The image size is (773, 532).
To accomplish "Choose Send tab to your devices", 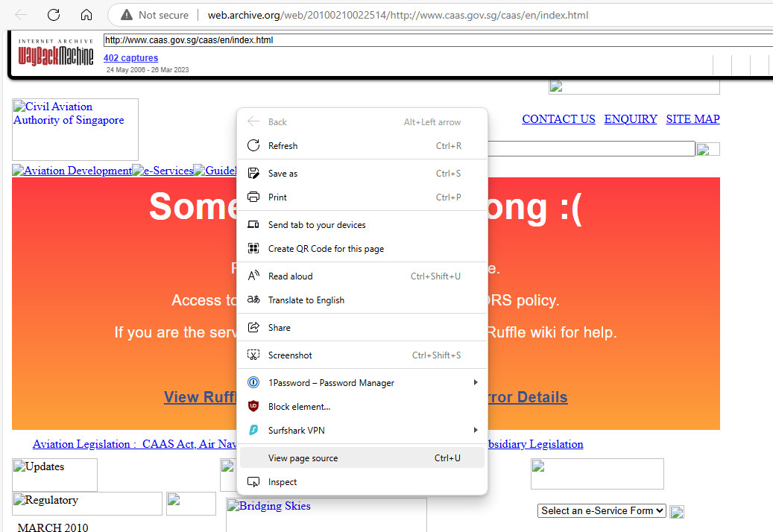I will tap(362, 224).
